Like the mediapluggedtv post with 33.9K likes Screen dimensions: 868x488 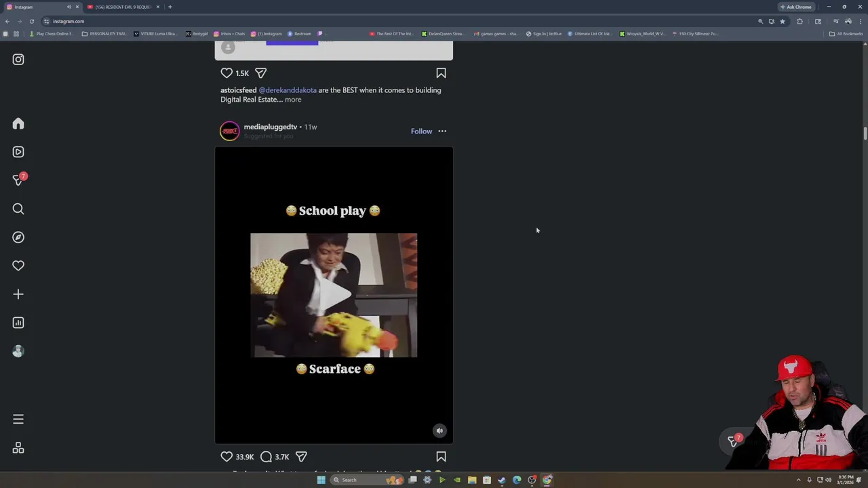coord(226,457)
